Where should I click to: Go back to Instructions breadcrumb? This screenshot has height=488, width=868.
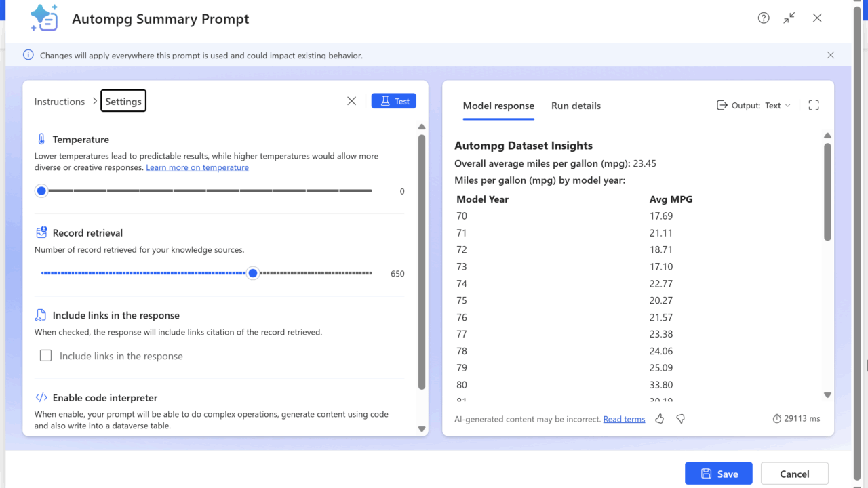tap(60, 102)
